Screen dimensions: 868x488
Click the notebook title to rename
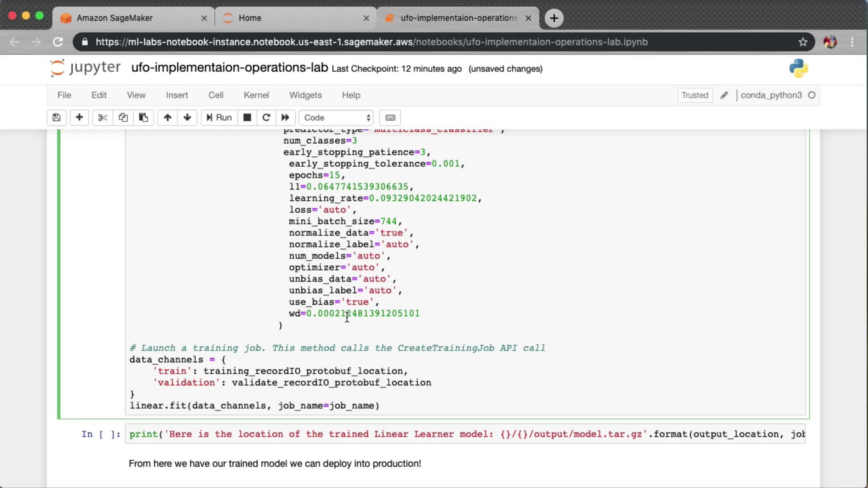point(229,68)
